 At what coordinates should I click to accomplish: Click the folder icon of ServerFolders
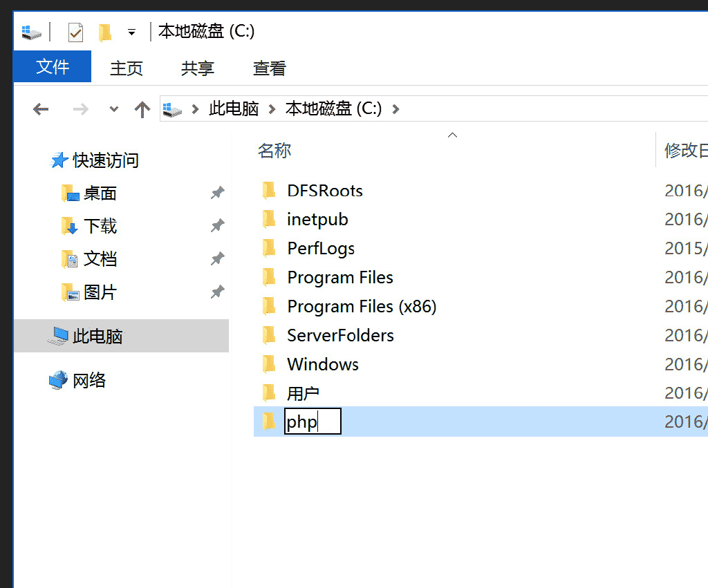tap(269, 335)
